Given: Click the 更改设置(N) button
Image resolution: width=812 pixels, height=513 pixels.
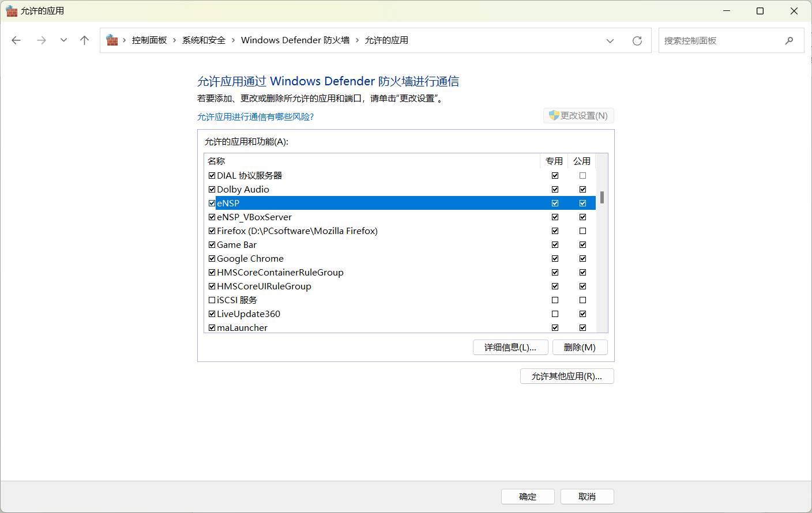Looking at the screenshot, I should point(578,116).
